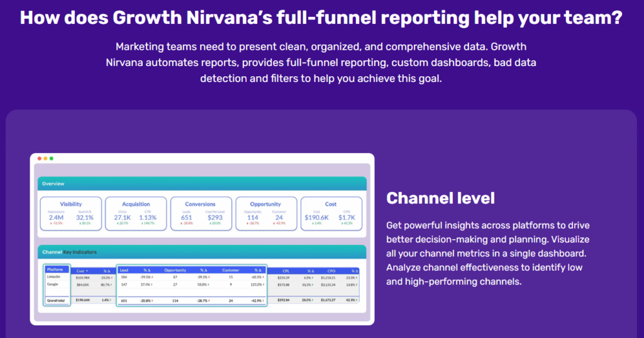Click the Lead column header
The height and width of the screenshot is (338, 644).
pos(124,270)
